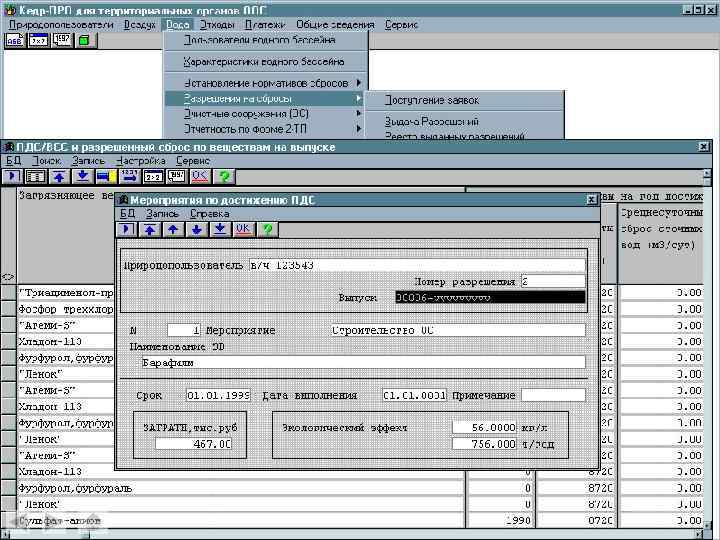
Task: Open the Отходы menu
Action: click(217, 25)
